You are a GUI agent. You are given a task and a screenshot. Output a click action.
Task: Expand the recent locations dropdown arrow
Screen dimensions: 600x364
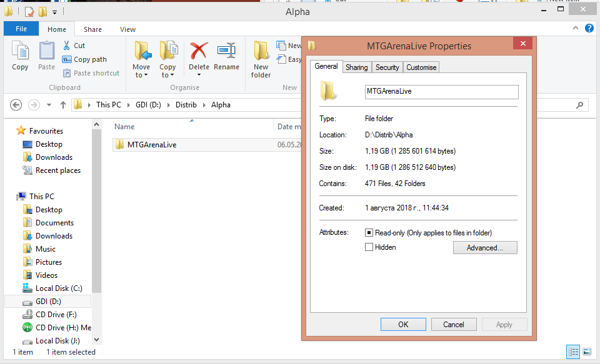[49, 105]
